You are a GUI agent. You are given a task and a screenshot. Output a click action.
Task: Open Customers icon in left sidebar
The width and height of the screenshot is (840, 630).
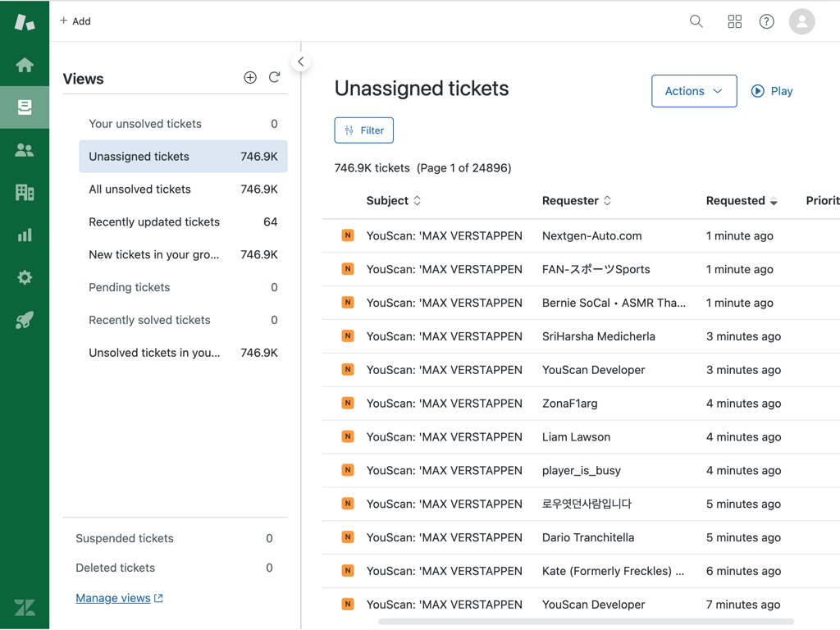click(25, 150)
